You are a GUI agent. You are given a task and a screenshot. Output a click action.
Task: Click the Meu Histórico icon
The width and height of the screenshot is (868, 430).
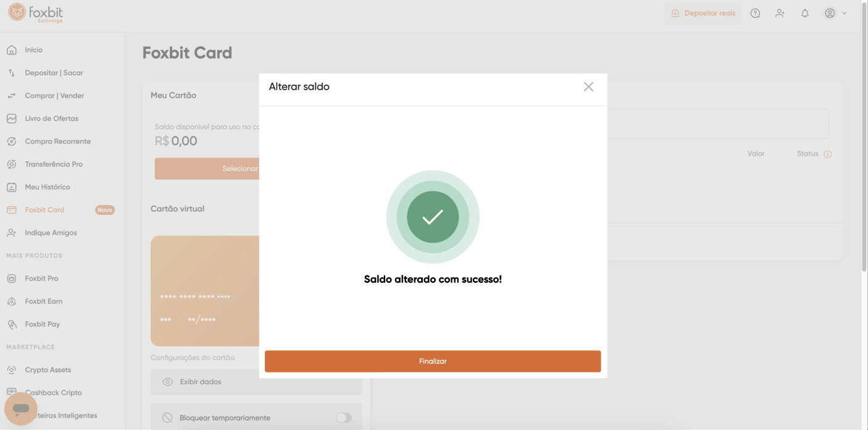[11, 187]
